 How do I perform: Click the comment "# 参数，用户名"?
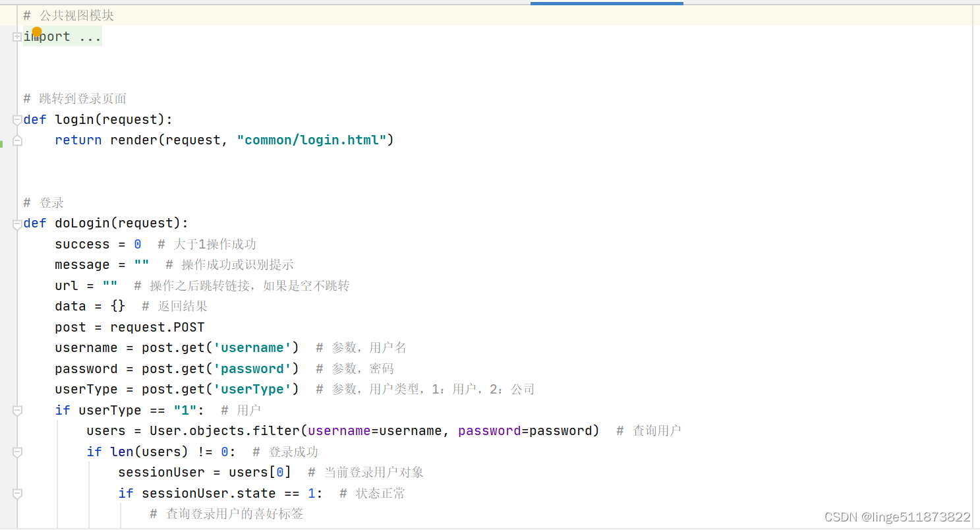[x=361, y=347]
